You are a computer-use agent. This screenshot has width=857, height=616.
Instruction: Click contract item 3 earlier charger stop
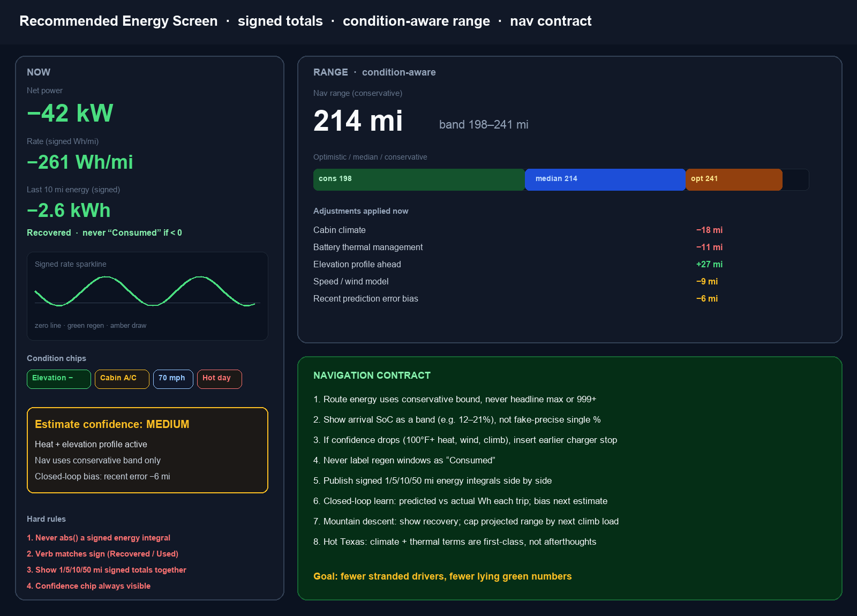coord(465,440)
